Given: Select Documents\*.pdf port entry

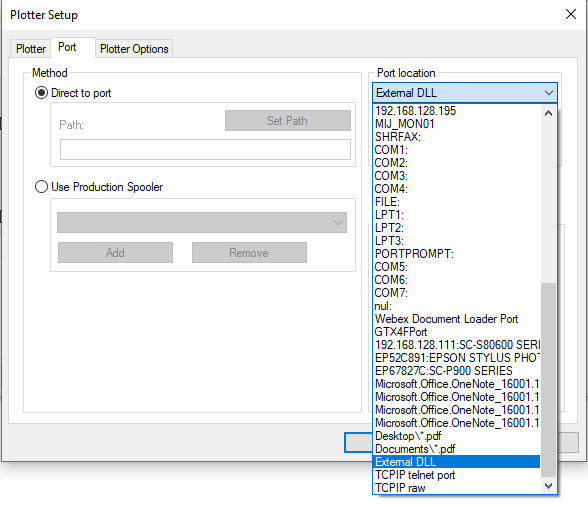Looking at the screenshot, I should tap(456, 449).
